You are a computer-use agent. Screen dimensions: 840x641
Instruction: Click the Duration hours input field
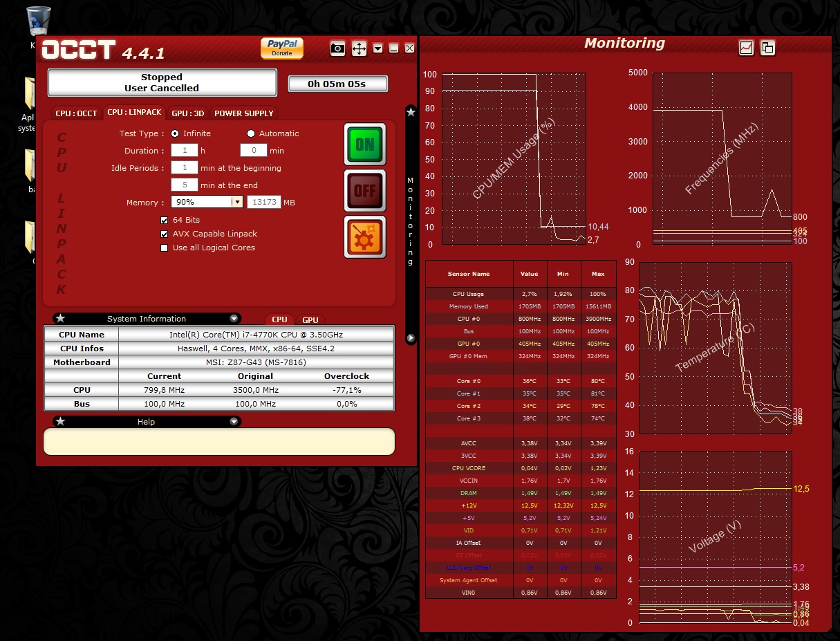pyautogui.click(x=185, y=150)
